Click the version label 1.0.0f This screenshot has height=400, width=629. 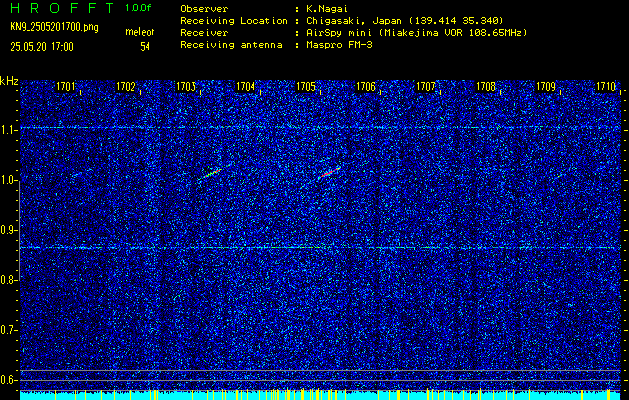(138, 8)
